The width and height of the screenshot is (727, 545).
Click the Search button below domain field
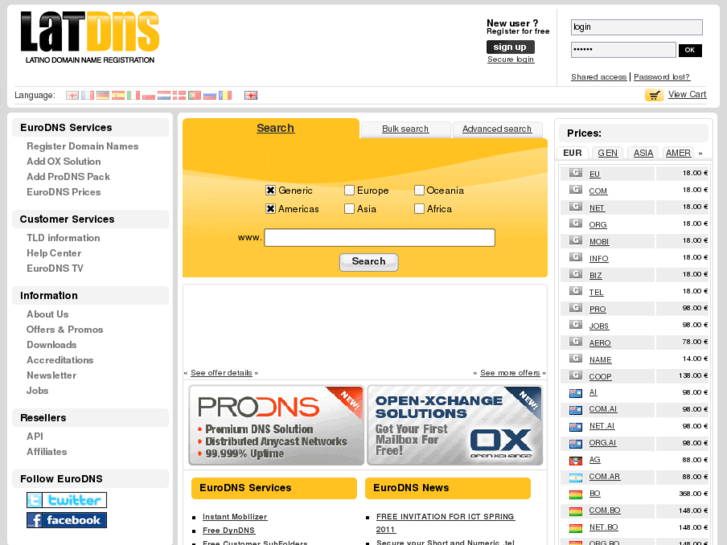coord(369,262)
